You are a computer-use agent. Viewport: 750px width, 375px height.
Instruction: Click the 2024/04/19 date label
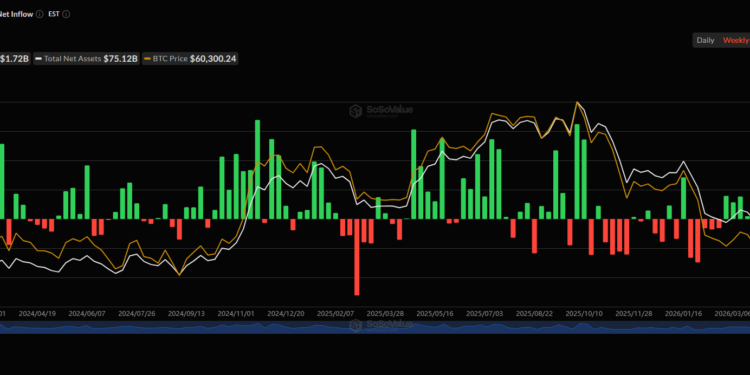(x=37, y=314)
